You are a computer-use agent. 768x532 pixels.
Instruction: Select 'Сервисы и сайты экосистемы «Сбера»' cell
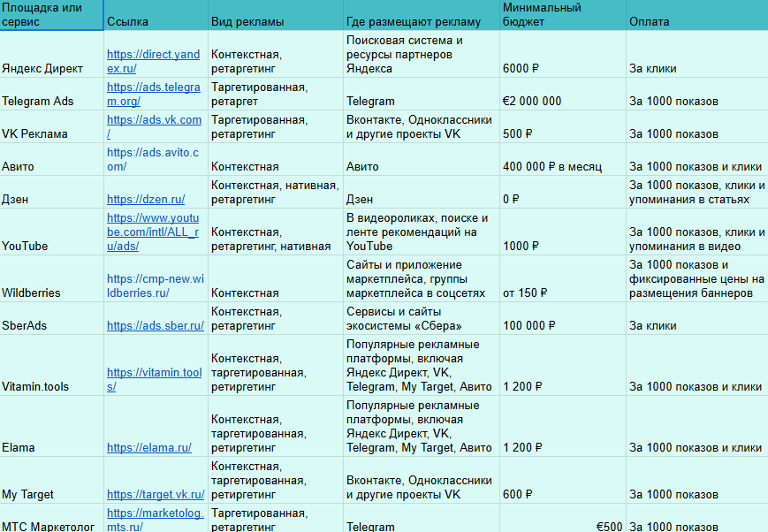click(422, 318)
